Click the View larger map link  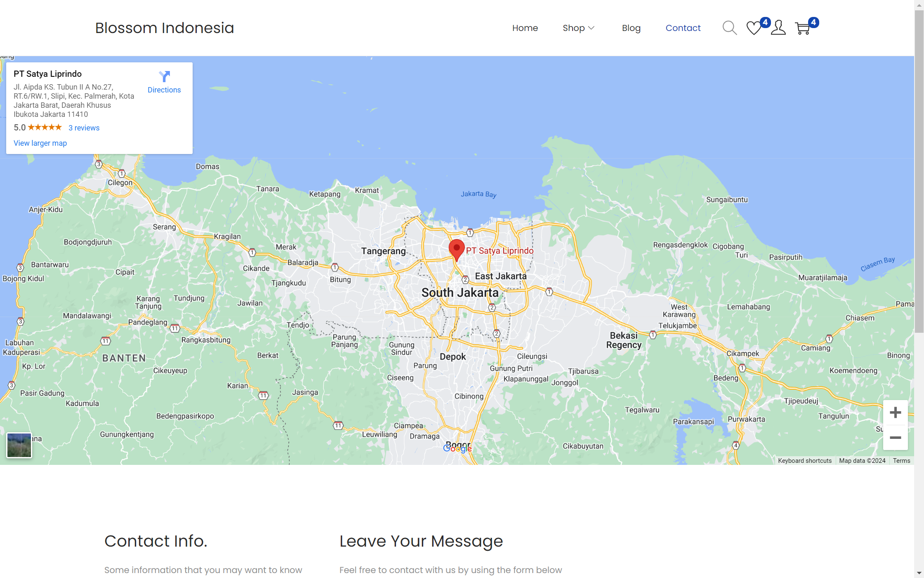click(x=40, y=143)
